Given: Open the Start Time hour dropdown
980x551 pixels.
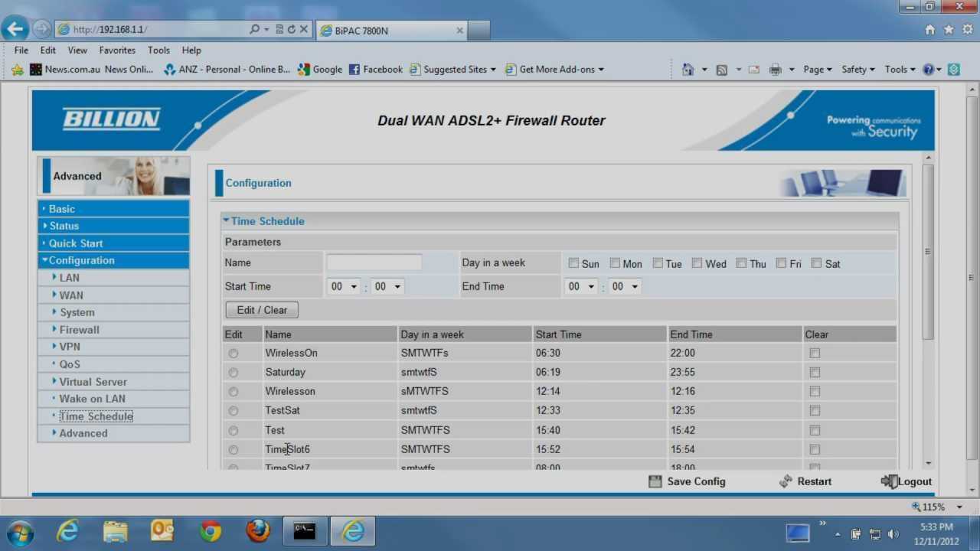Looking at the screenshot, I should [x=344, y=287].
